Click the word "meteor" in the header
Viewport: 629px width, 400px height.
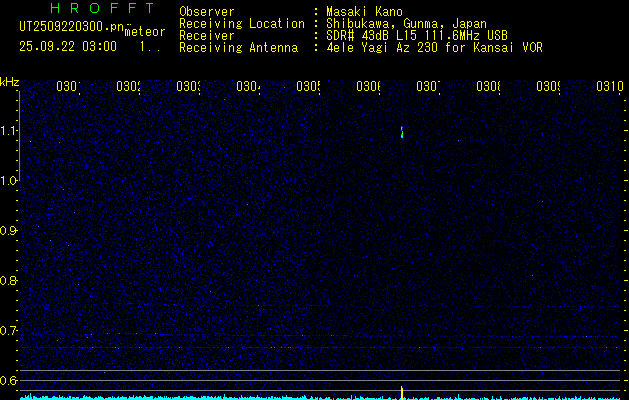click(x=145, y=32)
